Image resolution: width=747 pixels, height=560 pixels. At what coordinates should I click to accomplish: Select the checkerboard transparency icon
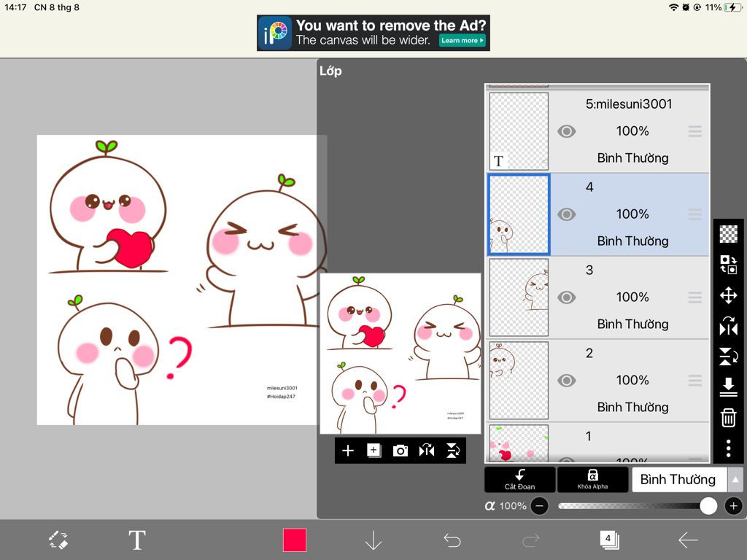(x=729, y=234)
